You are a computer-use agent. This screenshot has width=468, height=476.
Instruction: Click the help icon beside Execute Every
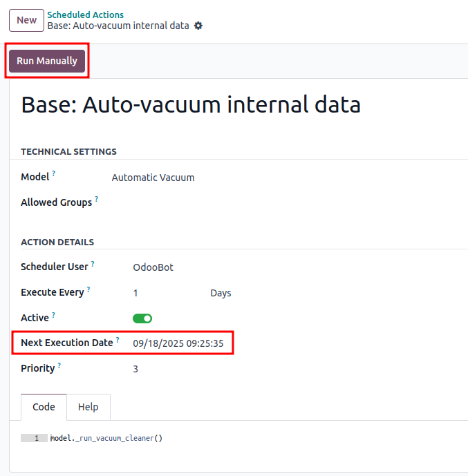click(88, 289)
